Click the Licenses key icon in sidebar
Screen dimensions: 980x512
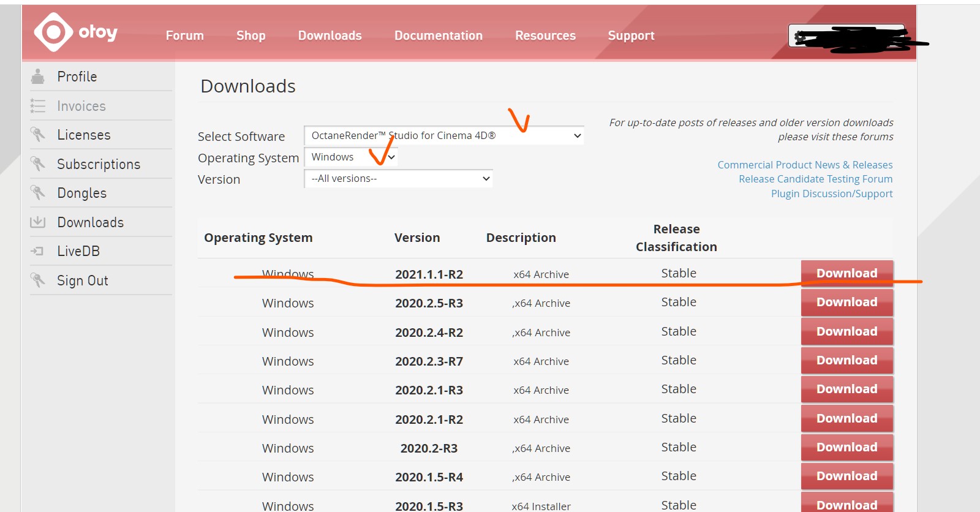click(x=37, y=135)
